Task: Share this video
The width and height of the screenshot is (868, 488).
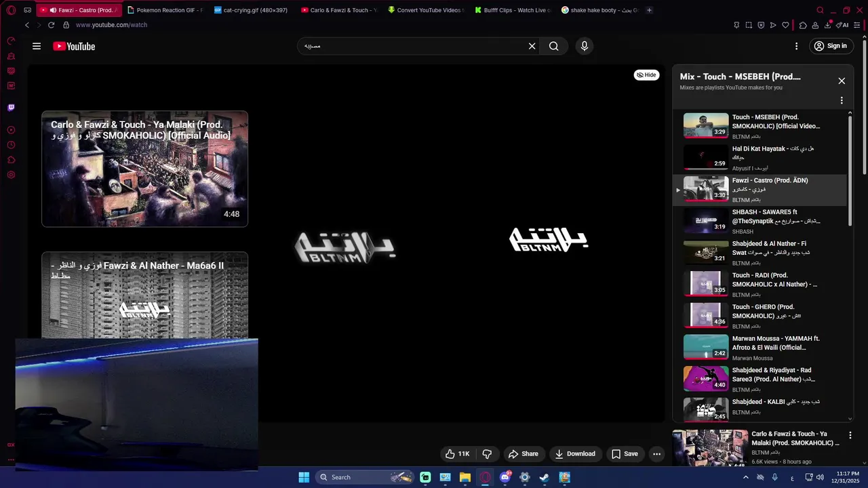Action: [523, 454]
